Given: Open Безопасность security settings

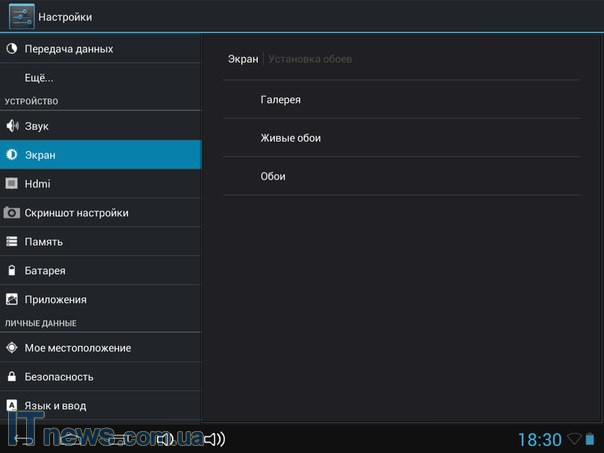Looking at the screenshot, I should (59, 377).
